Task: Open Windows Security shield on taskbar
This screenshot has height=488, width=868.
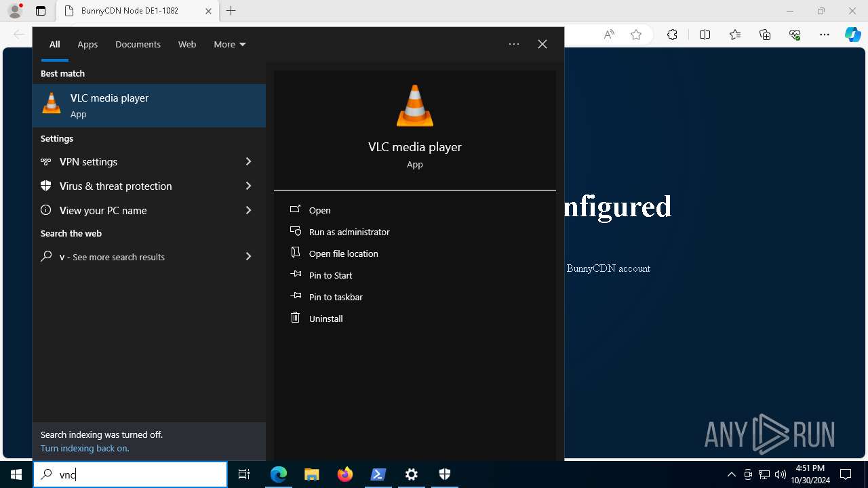Action: coord(445,474)
